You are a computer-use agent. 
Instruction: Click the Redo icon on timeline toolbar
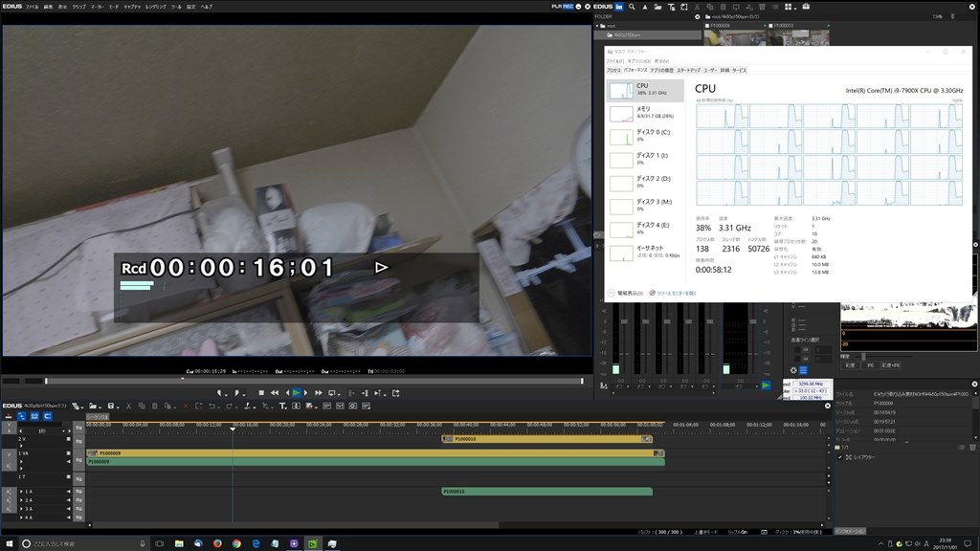(229, 406)
